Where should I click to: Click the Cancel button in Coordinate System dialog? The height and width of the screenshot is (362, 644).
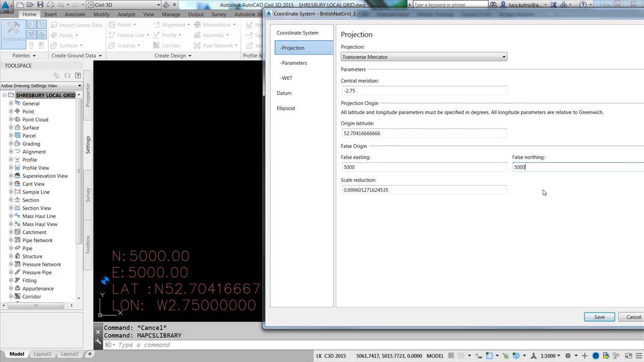pos(632,317)
